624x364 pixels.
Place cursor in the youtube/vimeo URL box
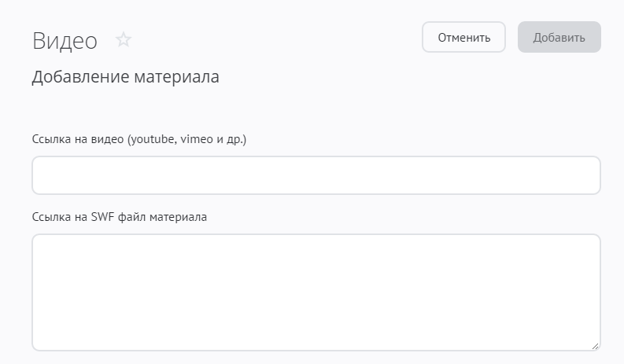[x=316, y=175]
